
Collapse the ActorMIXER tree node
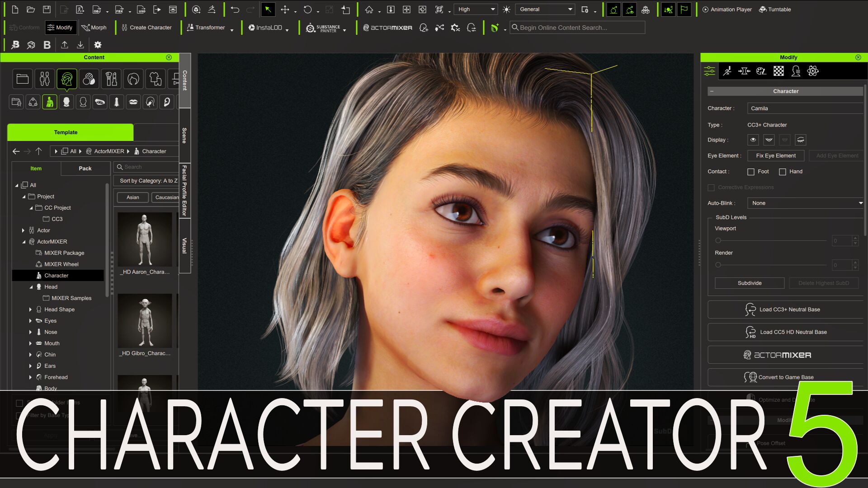(24, 241)
